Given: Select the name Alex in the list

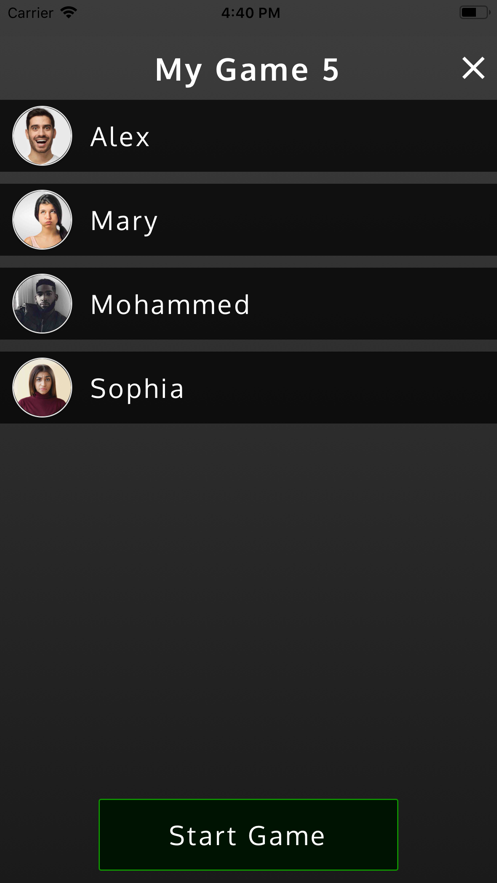Looking at the screenshot, I should [x=120, y=137].
